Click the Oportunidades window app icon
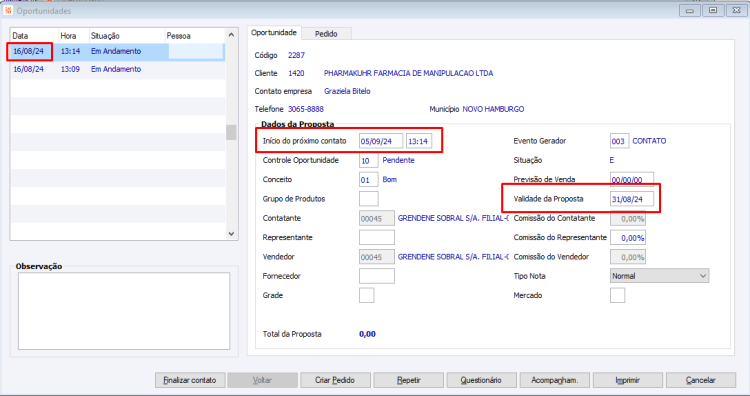Screen dimensions: 750x396 coord(8,10)
